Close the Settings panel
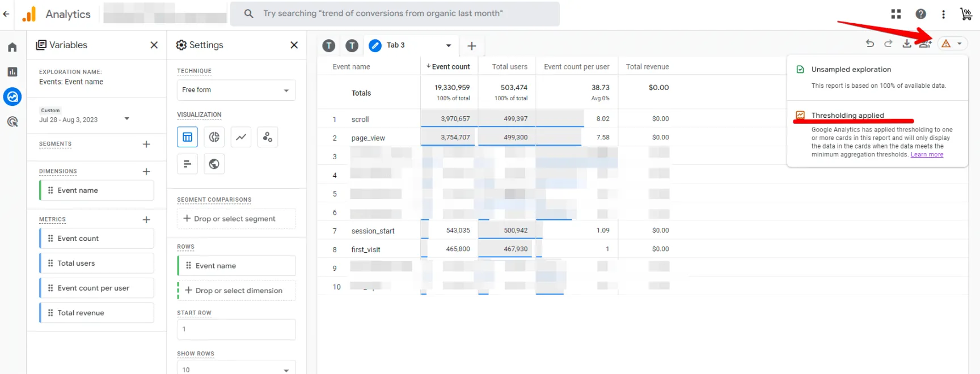 click(x=294, y=45)
